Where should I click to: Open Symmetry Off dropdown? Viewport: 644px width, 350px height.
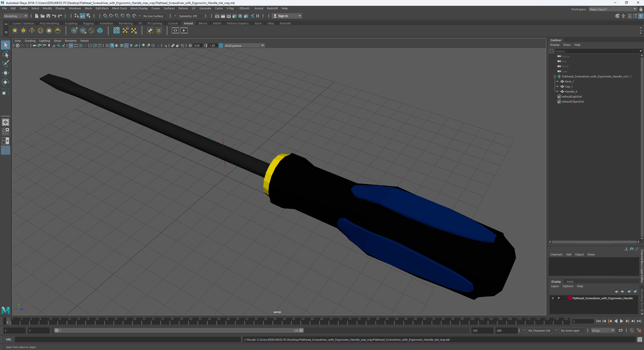pos(190,16)
